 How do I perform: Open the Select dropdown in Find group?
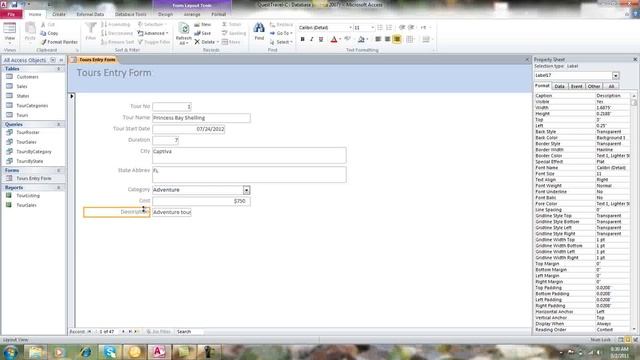pyautogui.click(x=281, y=42)
